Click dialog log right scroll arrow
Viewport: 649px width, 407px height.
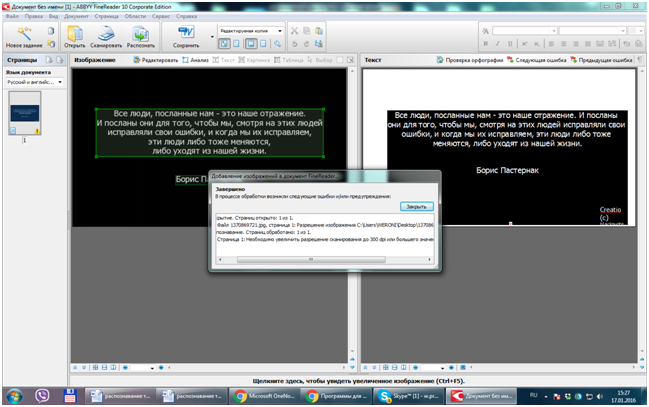430,260
